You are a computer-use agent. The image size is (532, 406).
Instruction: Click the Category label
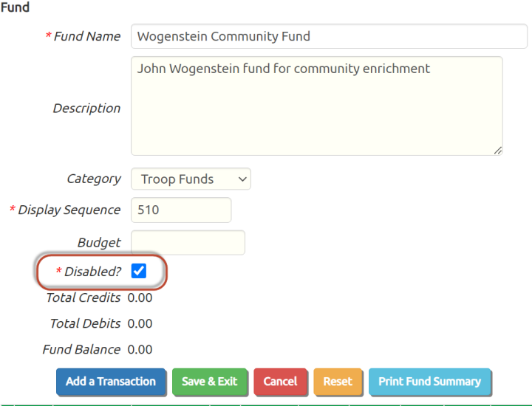click(94, 179)
